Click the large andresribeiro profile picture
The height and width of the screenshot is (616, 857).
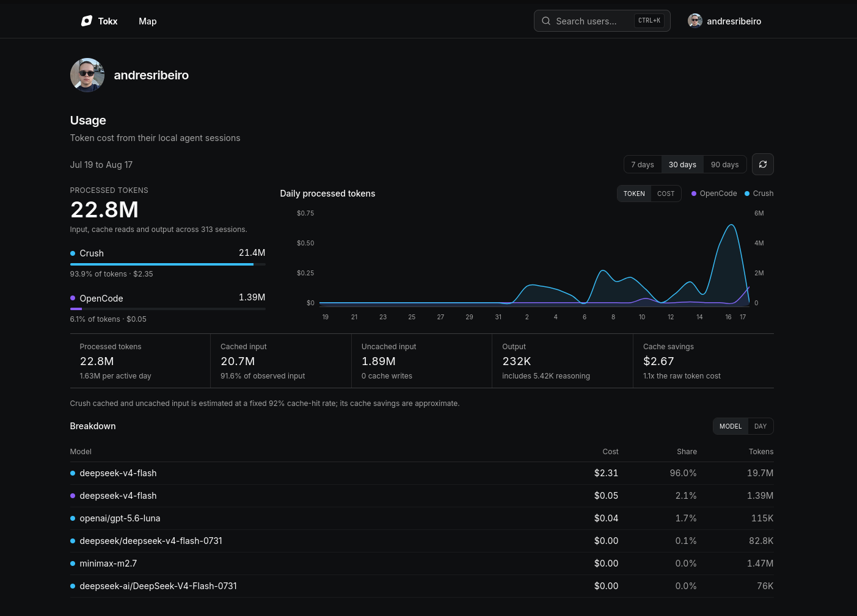[x=87, y=75]
